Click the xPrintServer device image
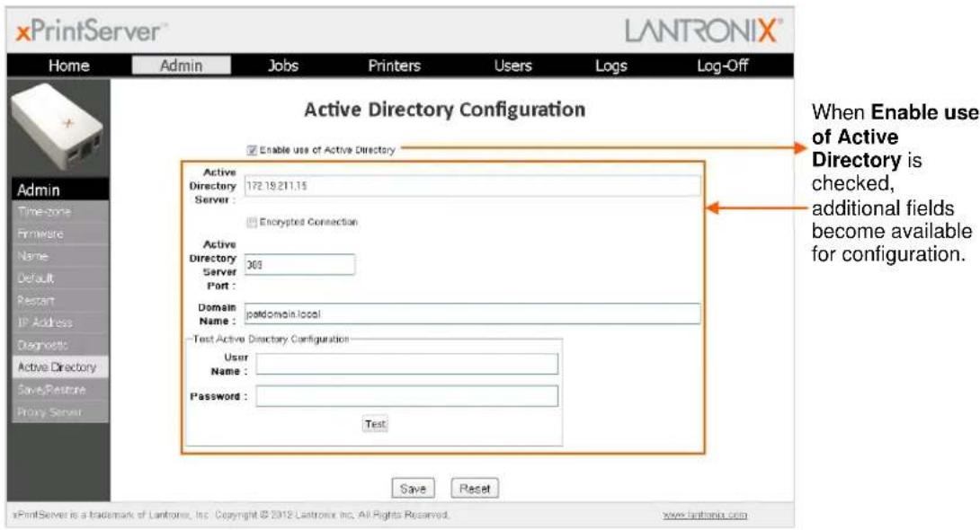Screen dimensions: 980x530 coord(58,128)
